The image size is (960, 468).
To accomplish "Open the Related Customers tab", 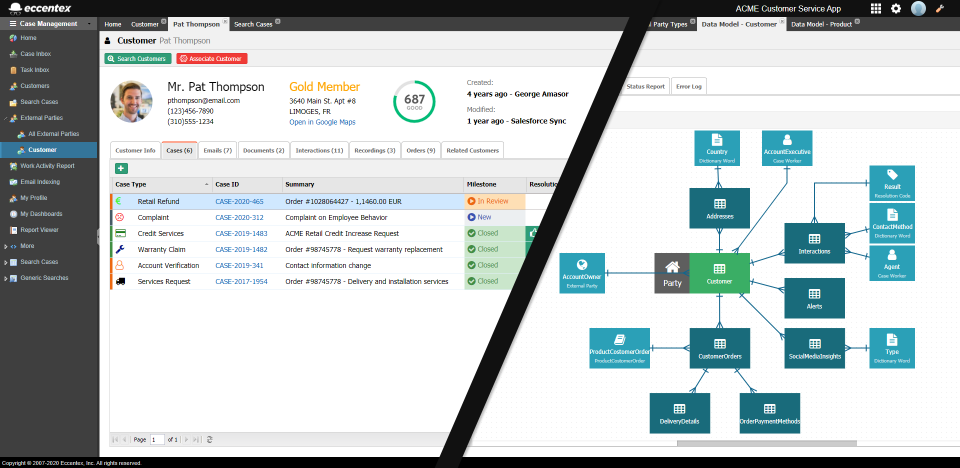I will [x=472, y=150].
